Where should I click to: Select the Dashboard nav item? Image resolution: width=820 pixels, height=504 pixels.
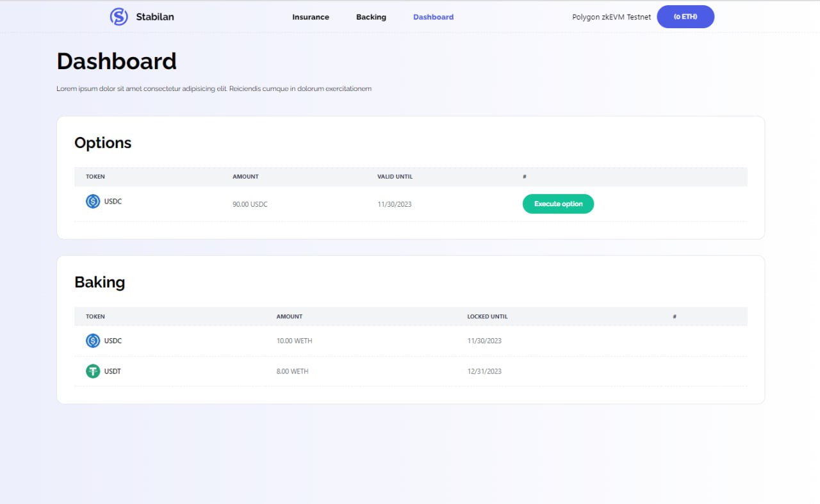(433, 17)
